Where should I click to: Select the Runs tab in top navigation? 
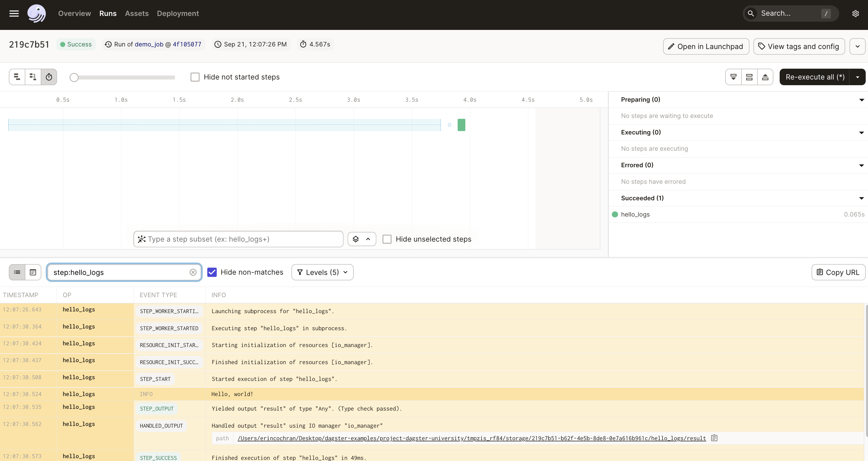point(107,13)
